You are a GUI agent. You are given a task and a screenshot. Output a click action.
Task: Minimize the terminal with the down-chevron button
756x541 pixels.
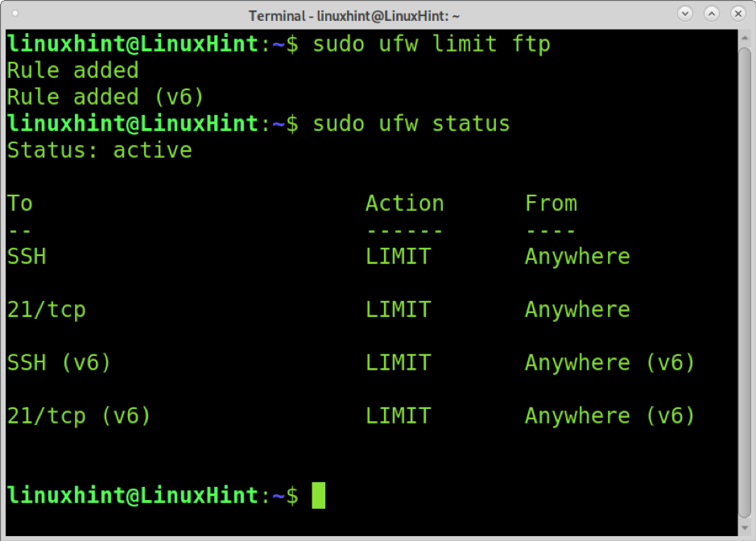(684, 14)
